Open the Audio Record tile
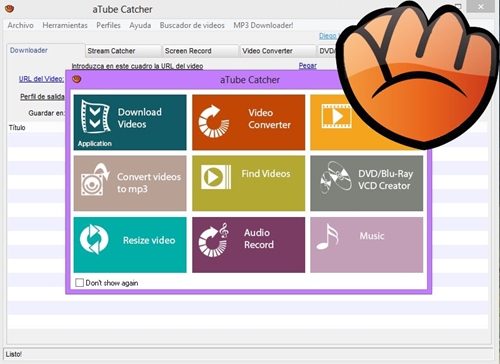This screenshot has width=500, height=364. pyautogui.click(x=248, y=245)
